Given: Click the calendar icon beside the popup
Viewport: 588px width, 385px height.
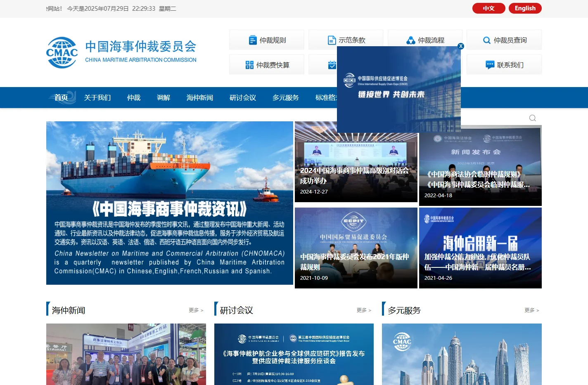Looking at the screenshot, I should [x=332, y=65].
